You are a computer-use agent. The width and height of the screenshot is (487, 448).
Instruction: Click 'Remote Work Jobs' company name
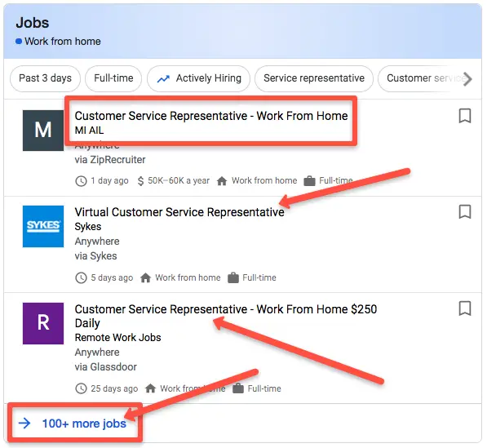(x=118, y=337)
